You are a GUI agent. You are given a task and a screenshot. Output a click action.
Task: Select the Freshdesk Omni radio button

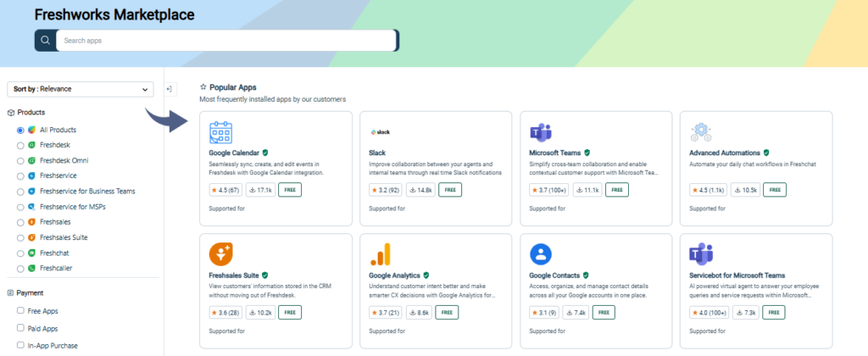pos(20,160)
